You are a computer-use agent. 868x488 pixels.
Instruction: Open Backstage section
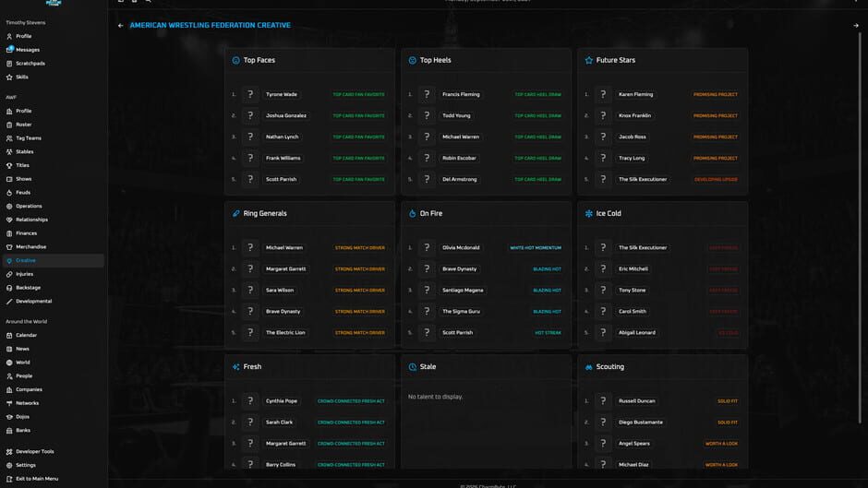tap(28, 288)
